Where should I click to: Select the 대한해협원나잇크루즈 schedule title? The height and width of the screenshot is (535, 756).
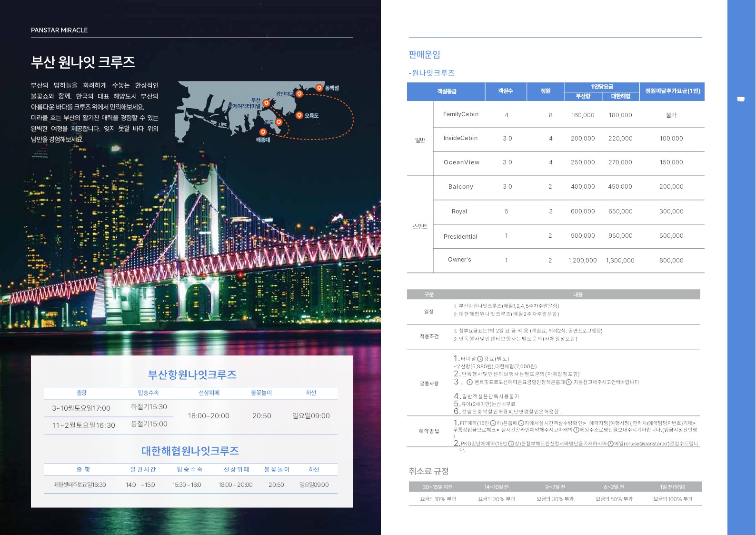click(x=190, y=451)
